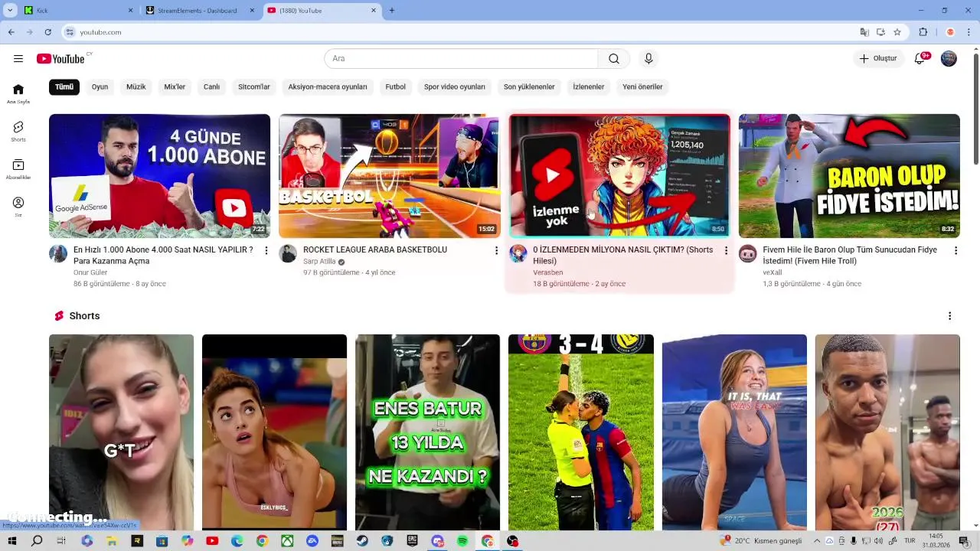This screenshot has width=980, height=551.
Task: Open the 4 GÜNDE 1.000 ABONE thumbnail
Action: pyautogui.click(x=159, y=176)
